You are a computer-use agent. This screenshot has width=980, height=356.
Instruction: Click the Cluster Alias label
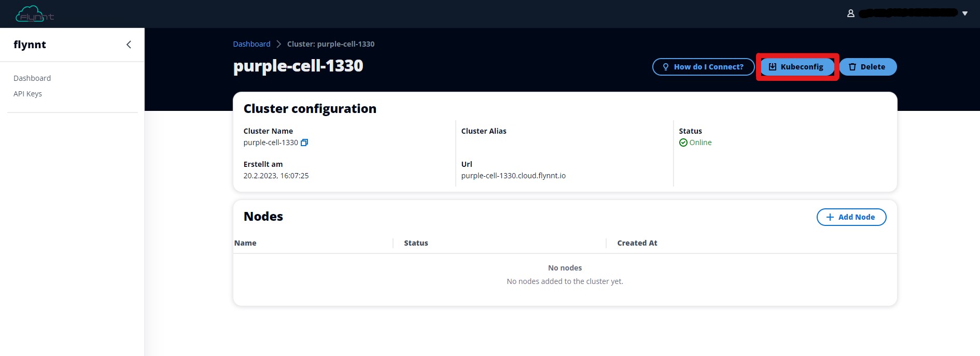tap(484, 131)
